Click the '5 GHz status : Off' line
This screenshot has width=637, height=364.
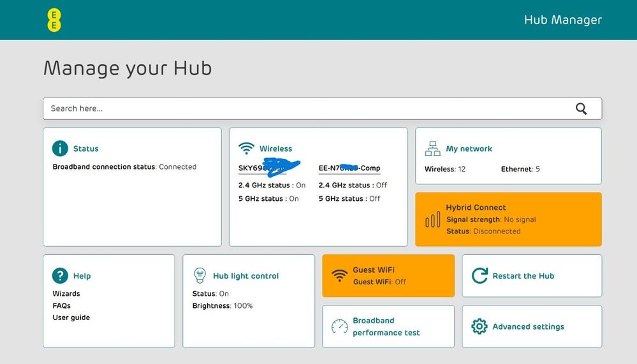coord(349,199)
